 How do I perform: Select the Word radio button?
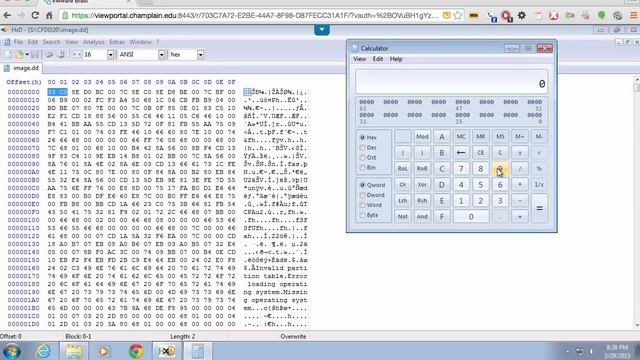[x=371, y=205]
